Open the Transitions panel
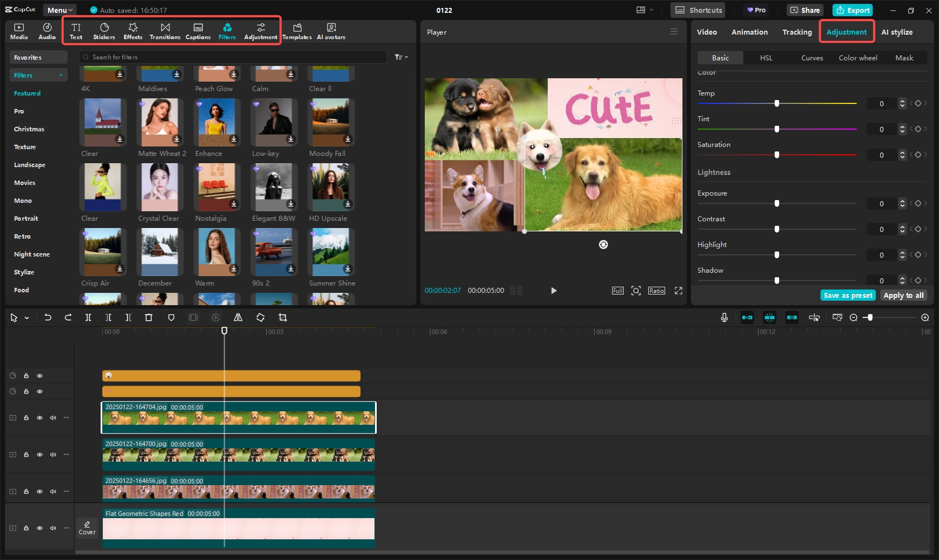The height and width of the screenshot is (560, 939). point(165,31)
